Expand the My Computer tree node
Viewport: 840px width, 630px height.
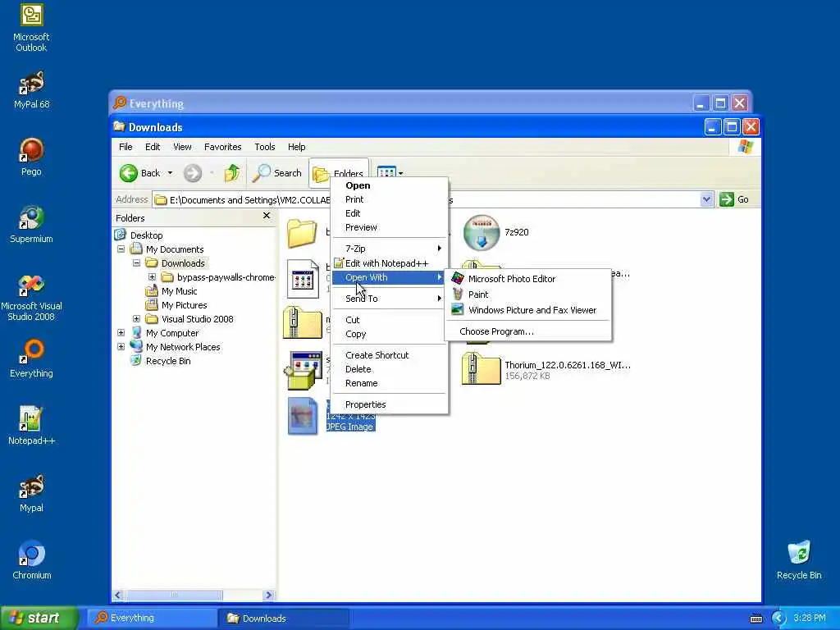pos(121,333)
